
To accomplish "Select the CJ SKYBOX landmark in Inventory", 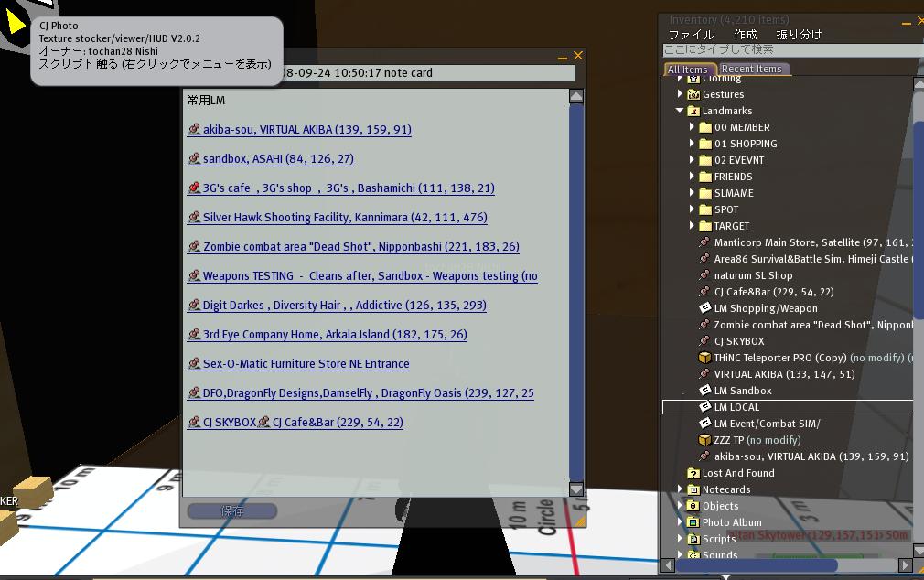I will coord(739,341).
